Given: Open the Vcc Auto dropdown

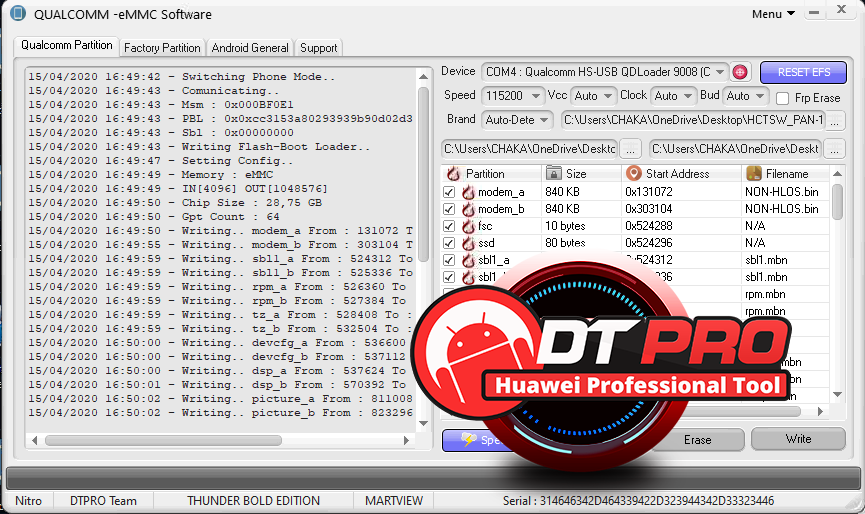Looking at the screenshot, I should pyautogui.click(x=607, y=96).
